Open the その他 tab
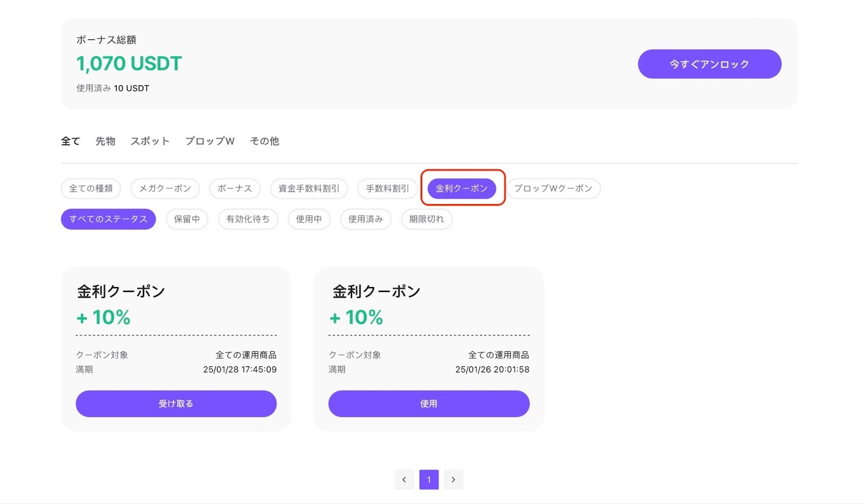864x504 pixels. 265,141
